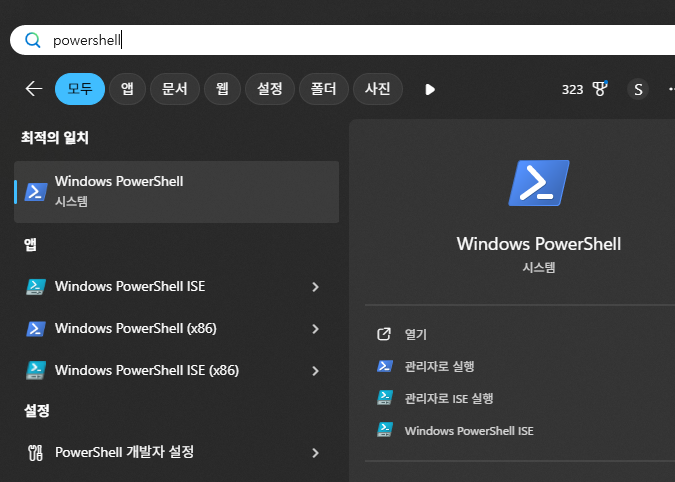Open the rewards medal icon
The image size is (675, 482).
[600, 89]
